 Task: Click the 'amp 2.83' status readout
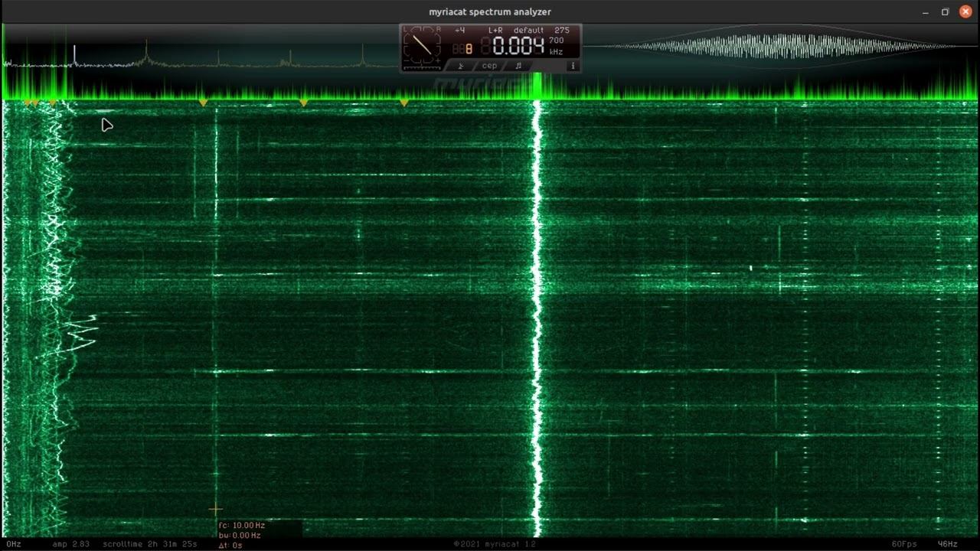(71, 544)
